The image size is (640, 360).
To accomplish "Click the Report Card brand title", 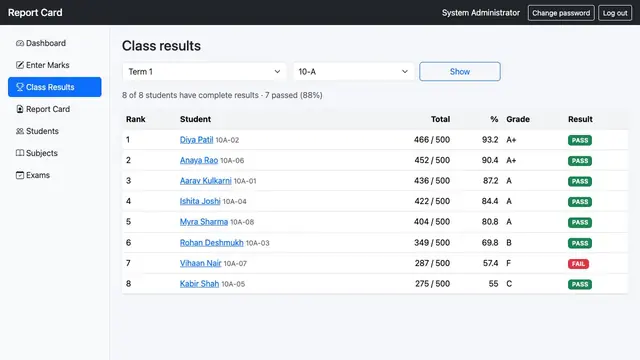I will point(35,13).
